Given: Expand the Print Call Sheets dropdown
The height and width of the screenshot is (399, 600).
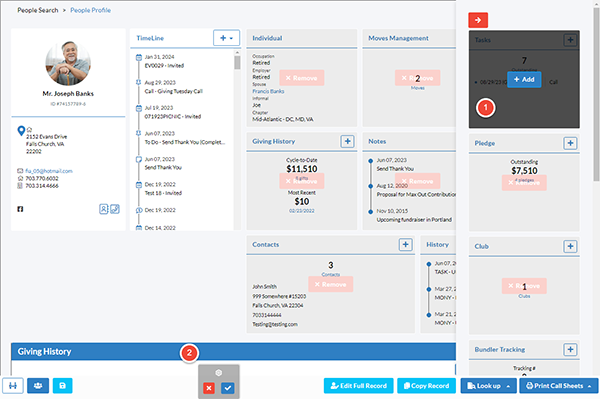Looking at the screenshot, I should pos(590,386).
